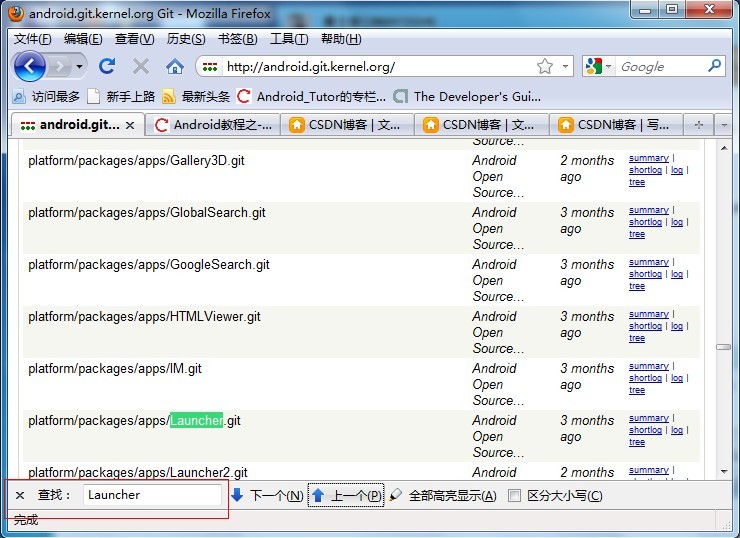Open the 书签(B) menu
The image size is (740, 538).
click(237, 39)
